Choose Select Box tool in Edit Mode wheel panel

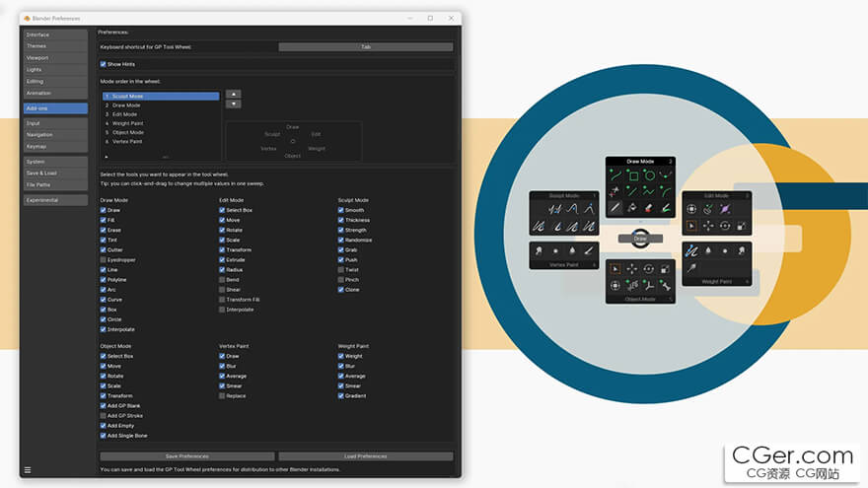[691, 226]
